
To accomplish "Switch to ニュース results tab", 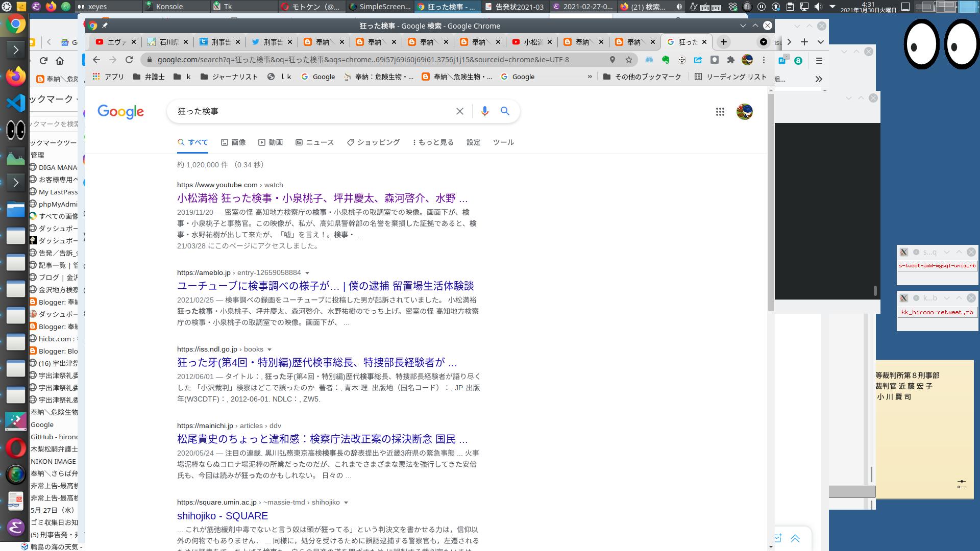I will 314,142.
